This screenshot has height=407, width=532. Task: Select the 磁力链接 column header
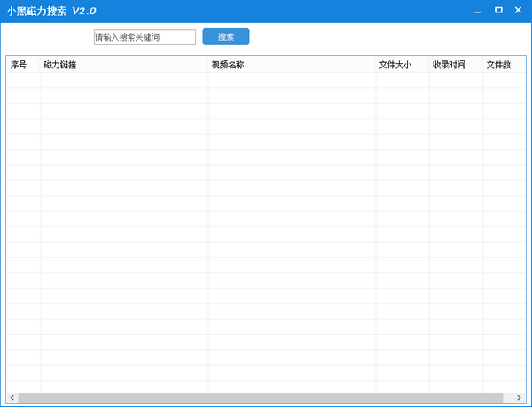pyautogui.click(x=124, y=65)
